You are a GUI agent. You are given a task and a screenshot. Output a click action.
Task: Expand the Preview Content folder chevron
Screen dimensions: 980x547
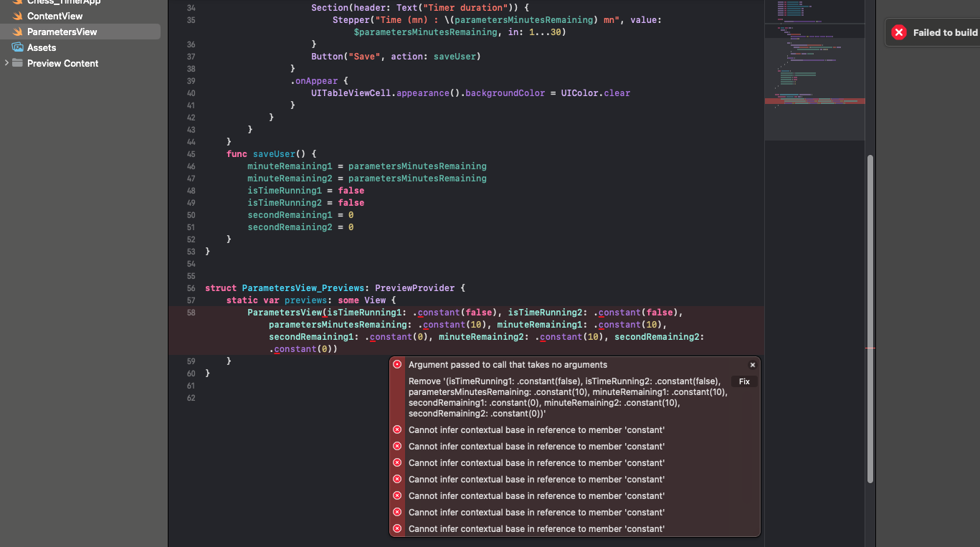point(6,63)
